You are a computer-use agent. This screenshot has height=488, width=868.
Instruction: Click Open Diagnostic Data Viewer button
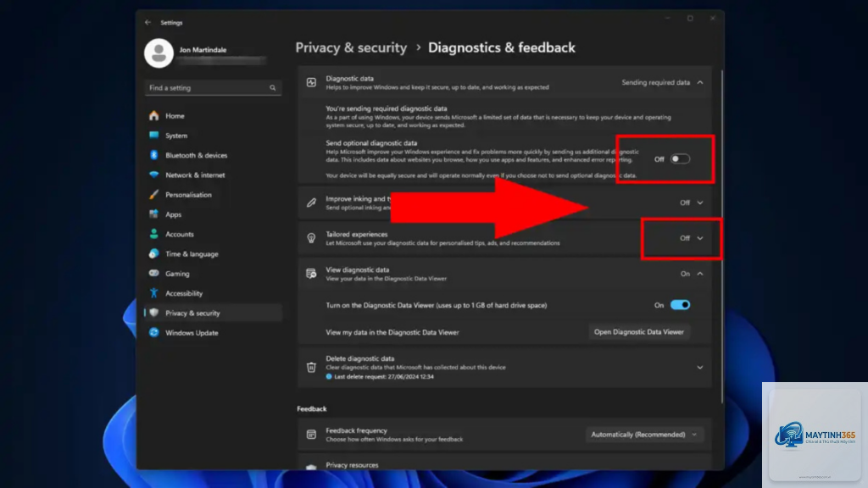click(639, 332)
